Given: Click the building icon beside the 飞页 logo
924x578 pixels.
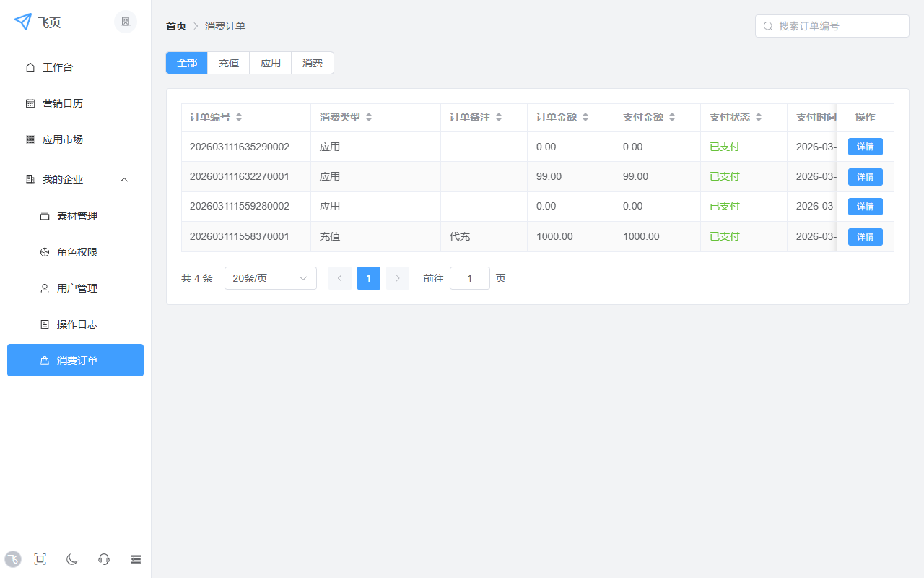Looking at the screenshot, I should pyautogui.click(x=126, y=22).
